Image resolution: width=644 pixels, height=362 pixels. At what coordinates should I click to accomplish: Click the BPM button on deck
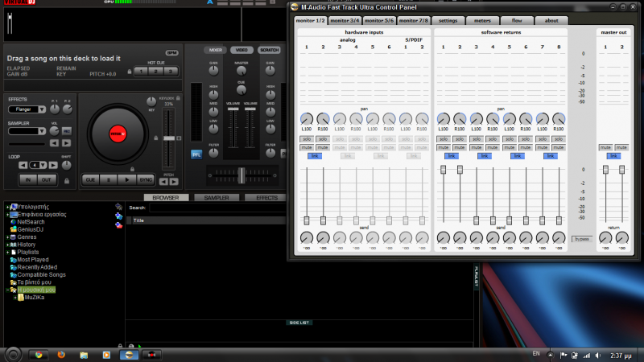171,53
